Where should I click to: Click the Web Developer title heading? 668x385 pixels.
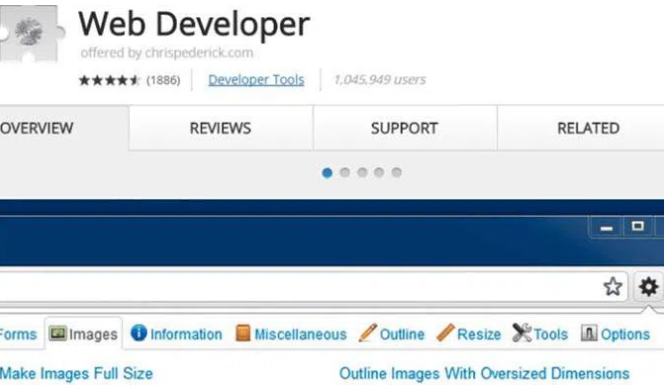(194, 24)
